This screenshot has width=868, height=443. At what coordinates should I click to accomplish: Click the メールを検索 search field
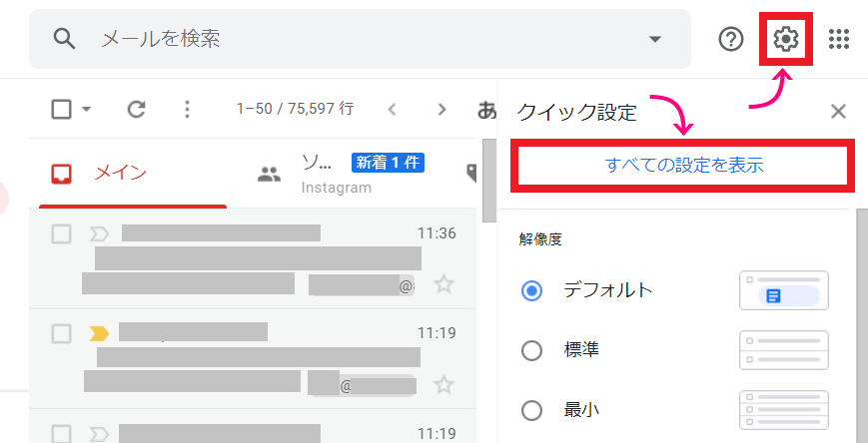tap(360, 39)
